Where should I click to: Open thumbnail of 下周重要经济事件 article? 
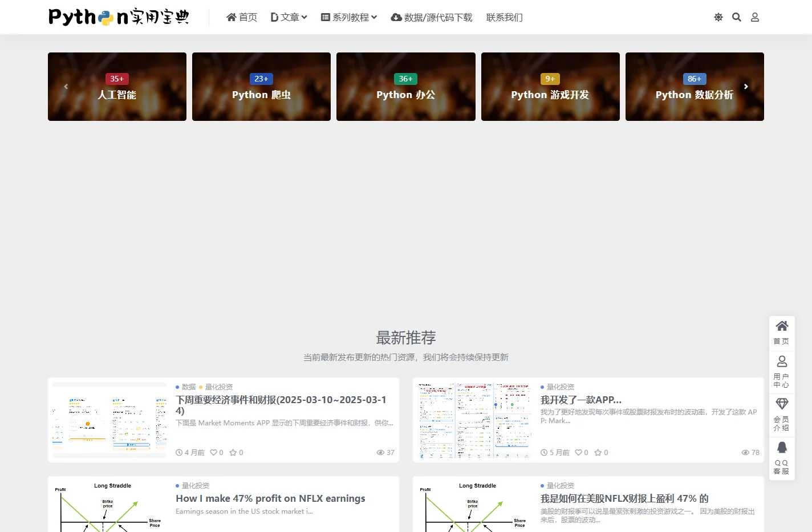click(109, 420)
